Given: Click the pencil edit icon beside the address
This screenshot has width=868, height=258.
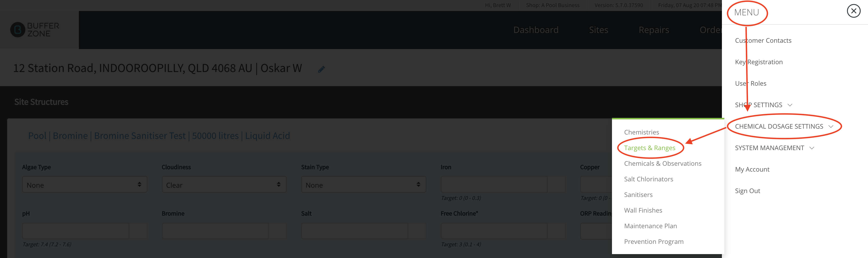Looking at the screenshot, I should (321, 69).
